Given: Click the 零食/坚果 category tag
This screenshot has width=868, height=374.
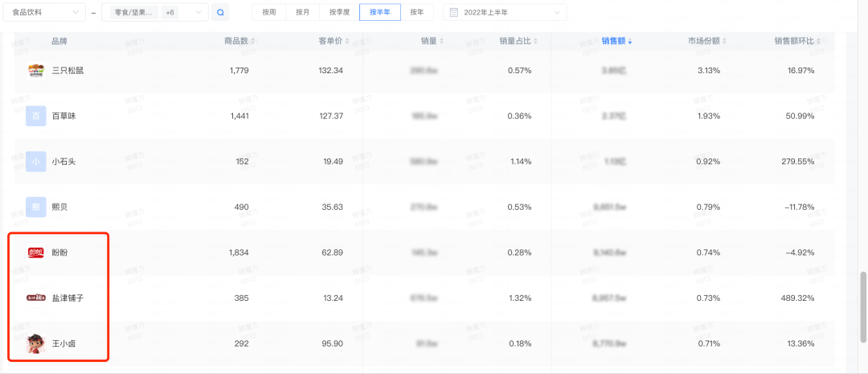Looking at the screenshot, I should (134, 12).
